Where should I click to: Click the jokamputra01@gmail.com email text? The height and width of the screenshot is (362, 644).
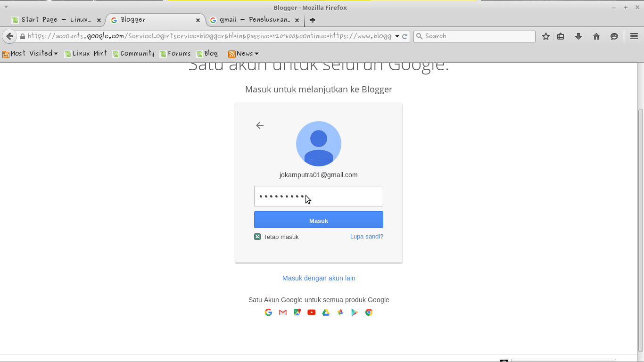click(319, 175)
